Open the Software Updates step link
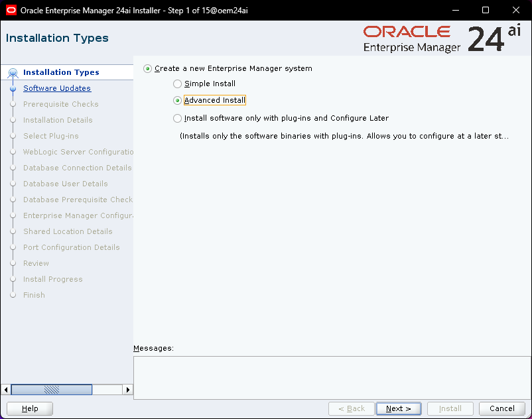Screen dimensions: 532x419 pos(57,88)
